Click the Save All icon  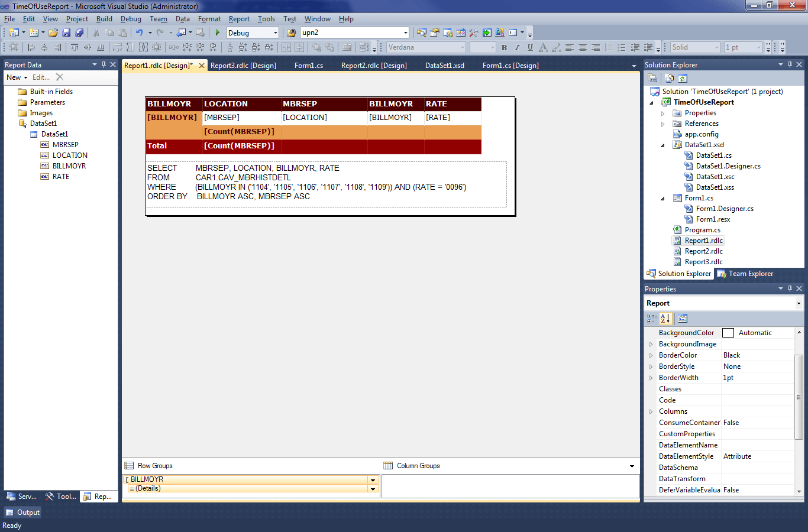(79, 33)
